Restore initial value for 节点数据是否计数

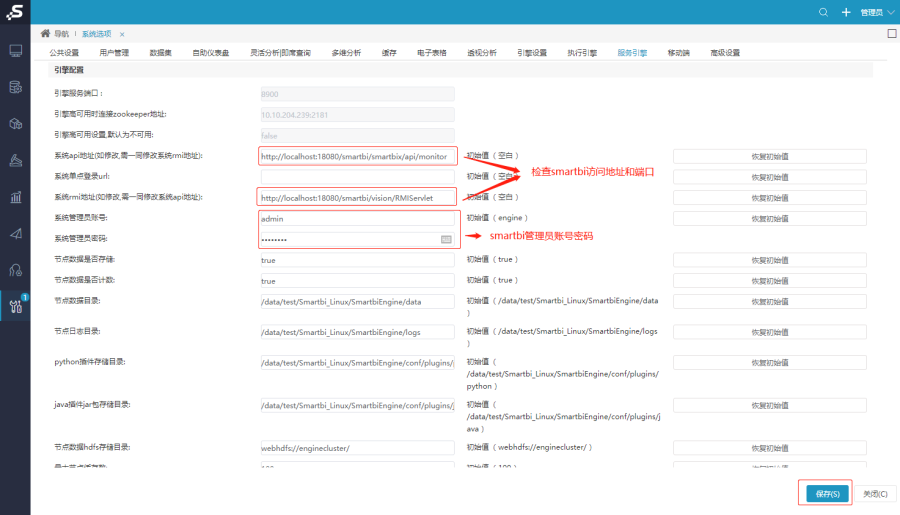(x=770, y=281)
